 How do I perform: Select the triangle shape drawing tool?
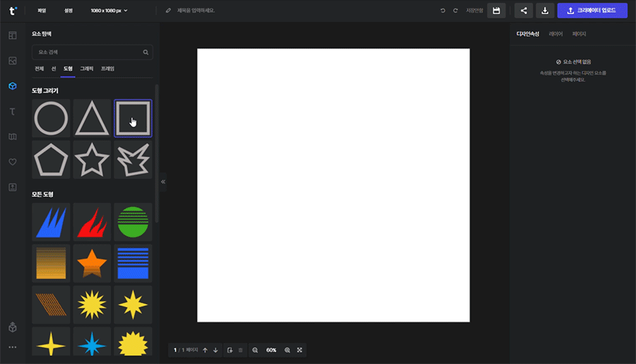(92, 118)
